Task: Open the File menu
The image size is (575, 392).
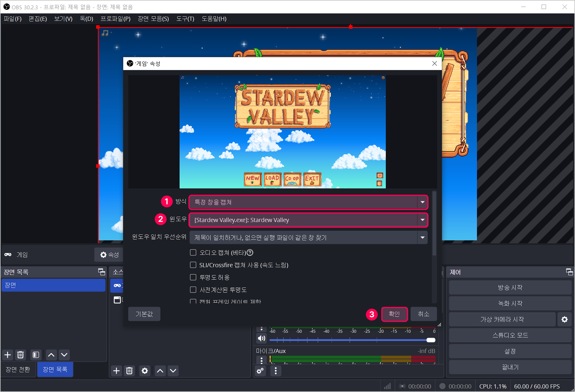Action: pyautogui.click(x=13, y=19)
